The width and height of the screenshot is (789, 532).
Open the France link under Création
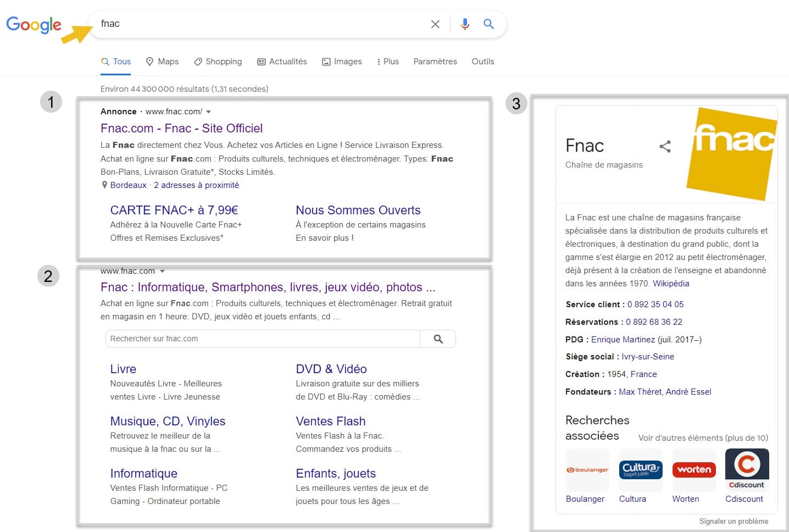point(644,374)
